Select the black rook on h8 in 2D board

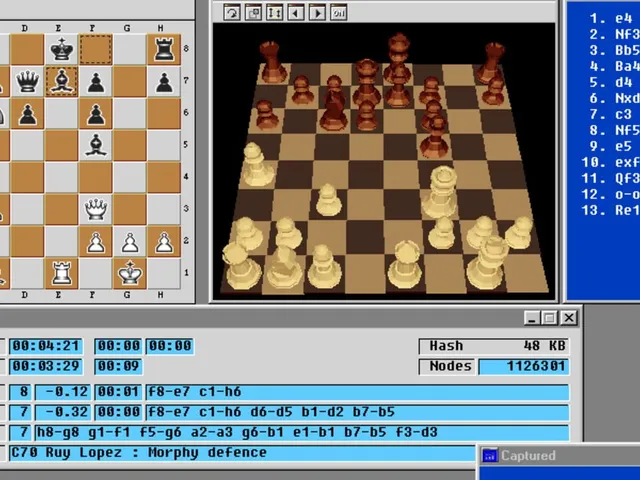coord(164,49)
